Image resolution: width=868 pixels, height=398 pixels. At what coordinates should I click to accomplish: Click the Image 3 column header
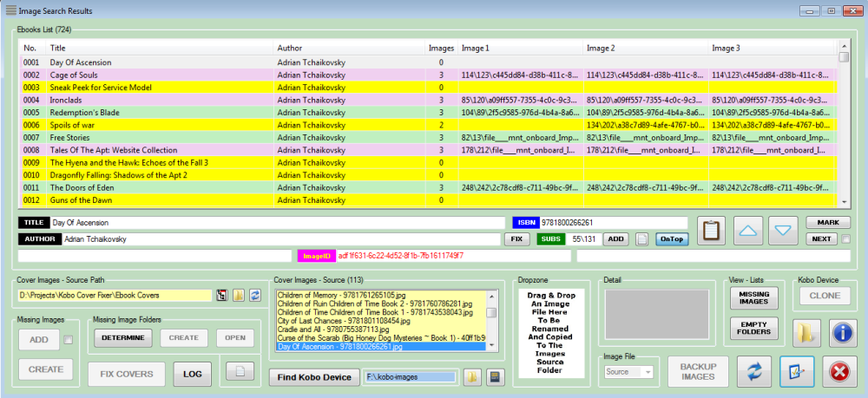click(x=773, y=48)
